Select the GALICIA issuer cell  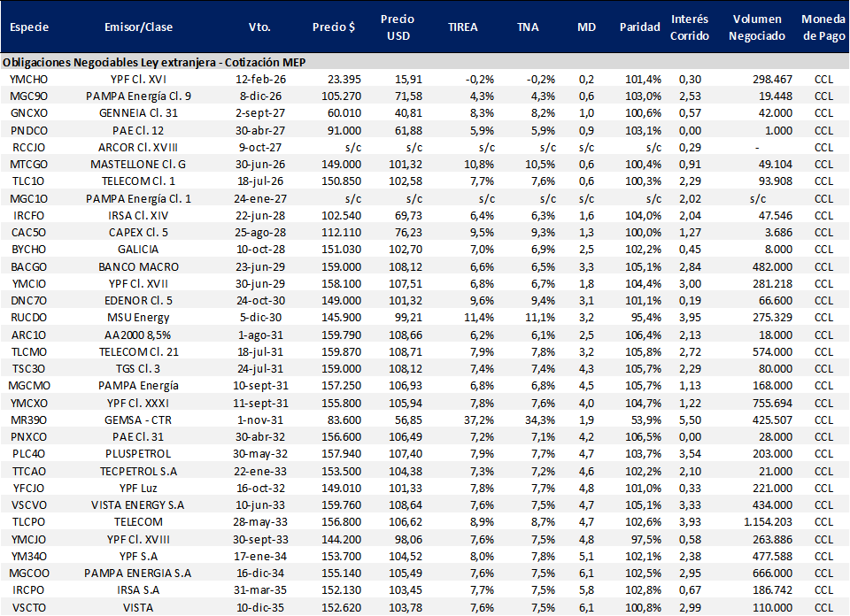pos(138,250)
